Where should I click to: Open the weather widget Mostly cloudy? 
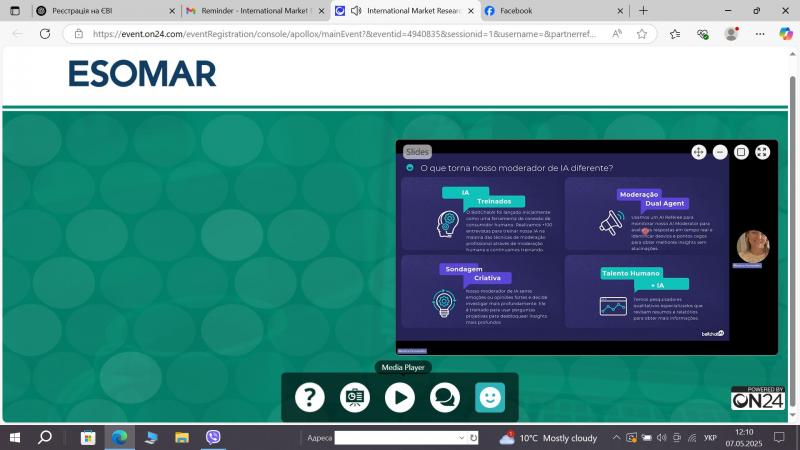click(x=548, y=438)
